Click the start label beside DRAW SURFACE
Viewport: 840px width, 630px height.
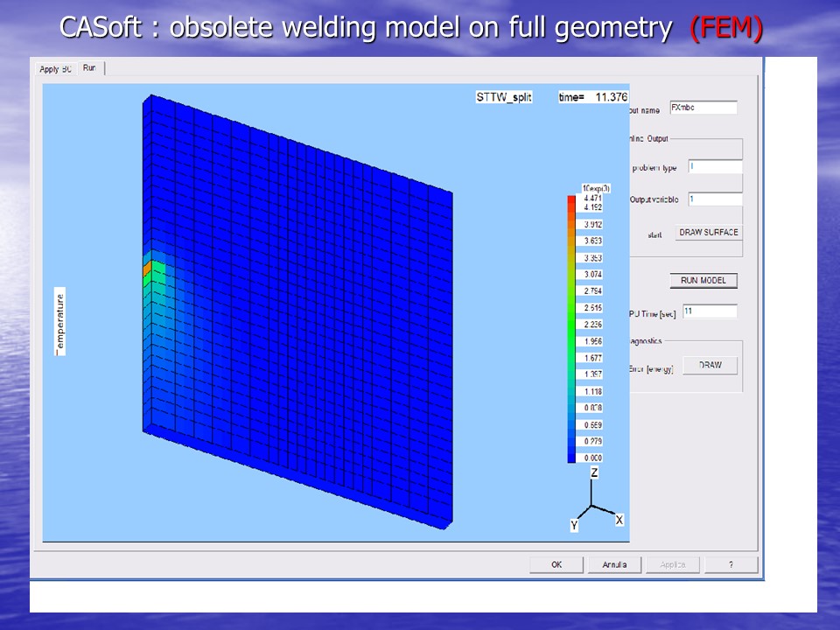pyautogui.click(x=654, y=235)
